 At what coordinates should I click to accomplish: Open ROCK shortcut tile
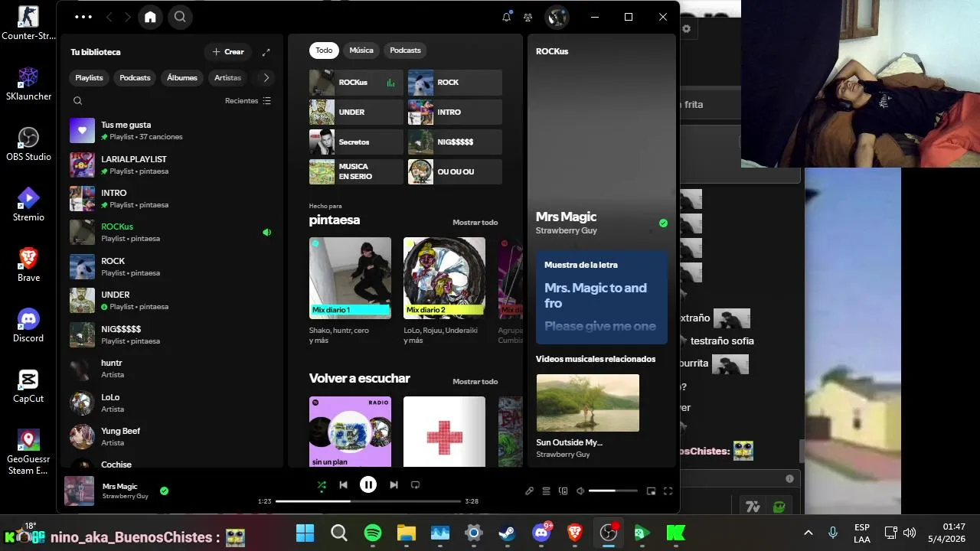click(455, 83)
